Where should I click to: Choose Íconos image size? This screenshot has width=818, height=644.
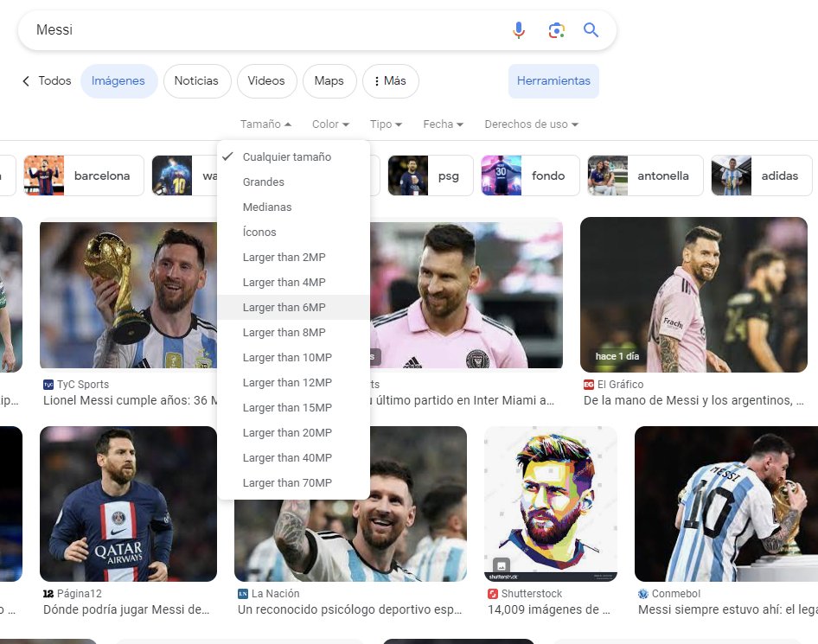294,232
